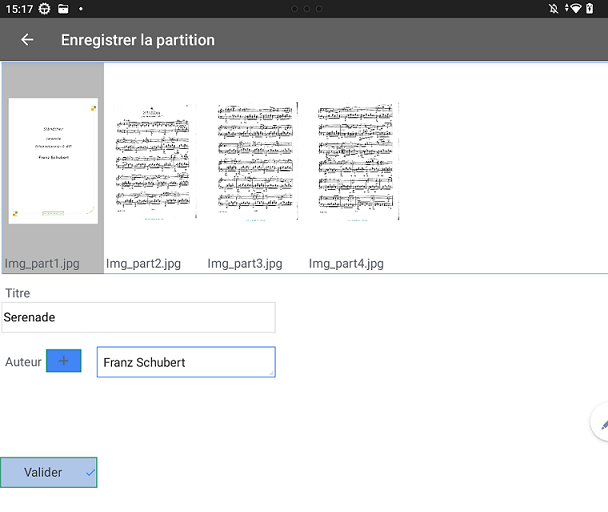Focus the author field with Franz Schubert
The height and width of the screenshot is (512, 608).
(x=186, y=362)
